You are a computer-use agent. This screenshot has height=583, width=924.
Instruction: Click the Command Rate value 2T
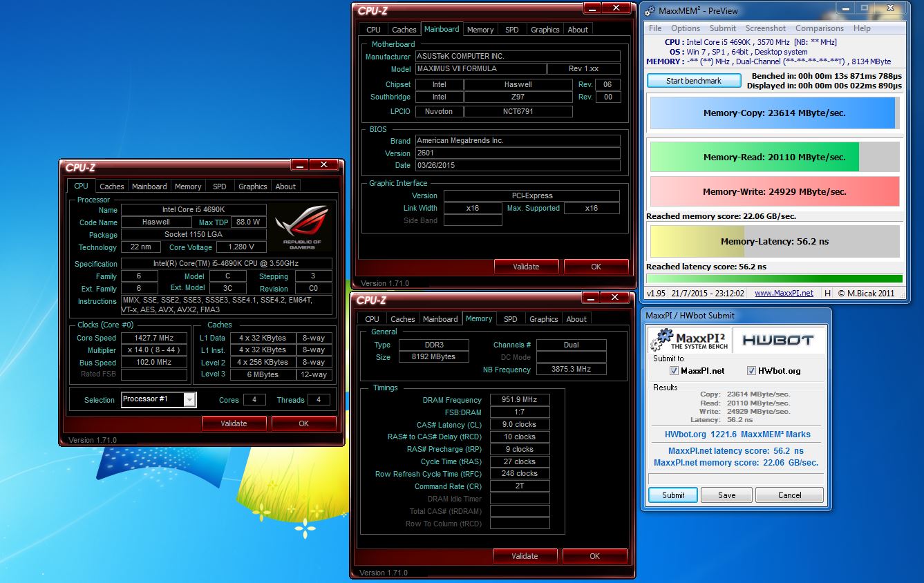pyautogui.click(x=520, y=486)
